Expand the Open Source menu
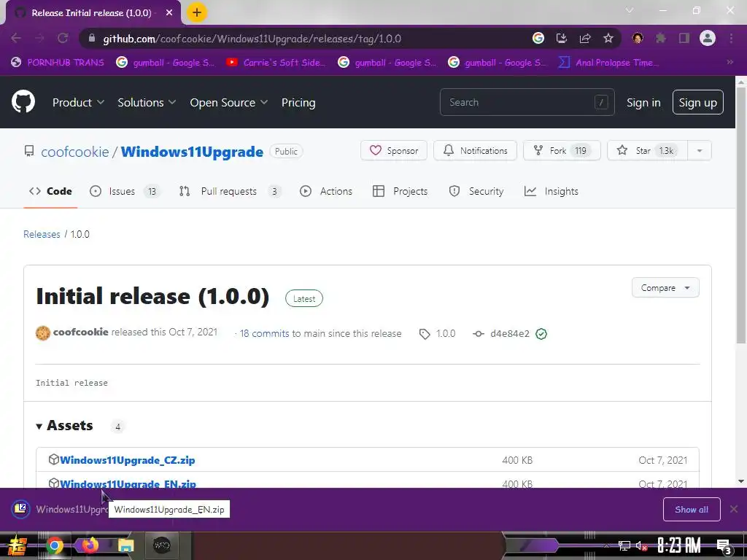 228,102
